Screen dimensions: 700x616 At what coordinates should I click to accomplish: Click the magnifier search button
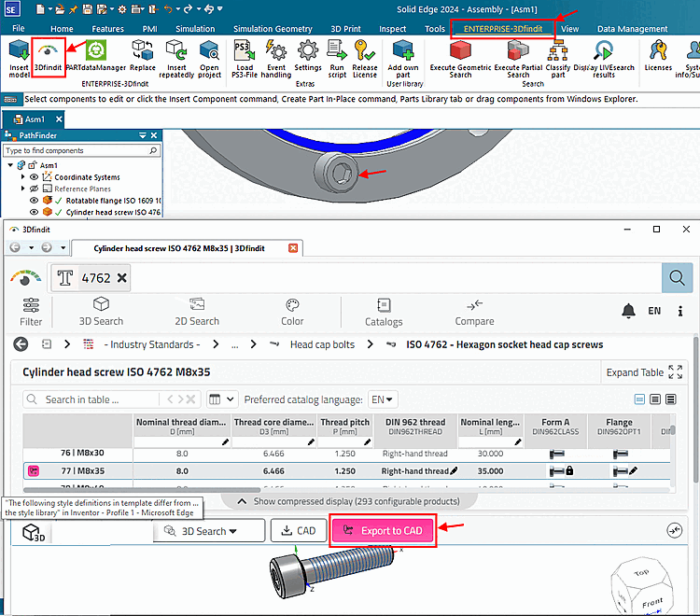(675, 277)
